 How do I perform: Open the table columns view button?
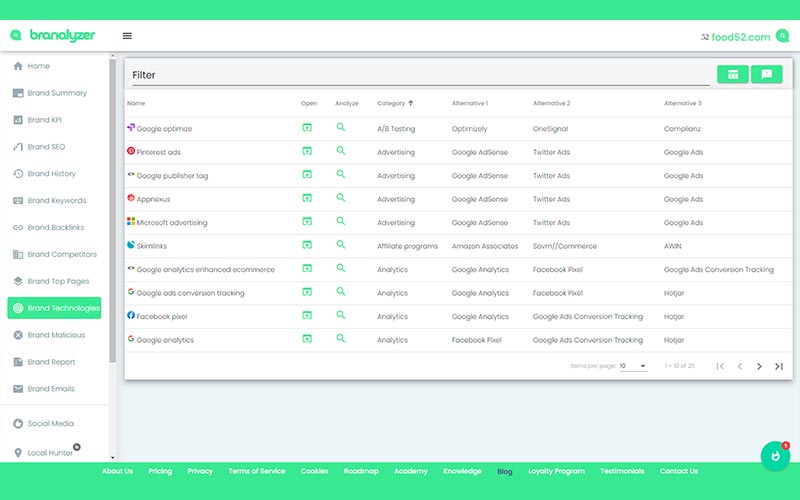733,74
